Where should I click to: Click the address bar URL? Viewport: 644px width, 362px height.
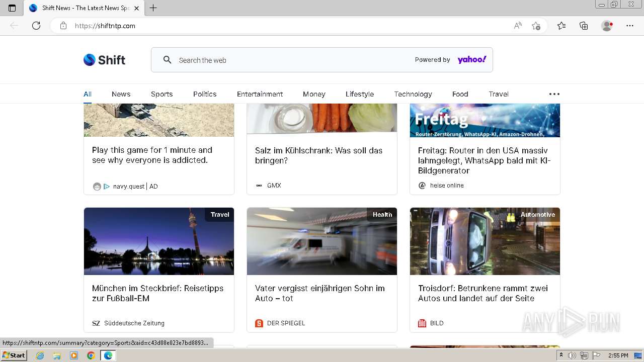point(105,26)
